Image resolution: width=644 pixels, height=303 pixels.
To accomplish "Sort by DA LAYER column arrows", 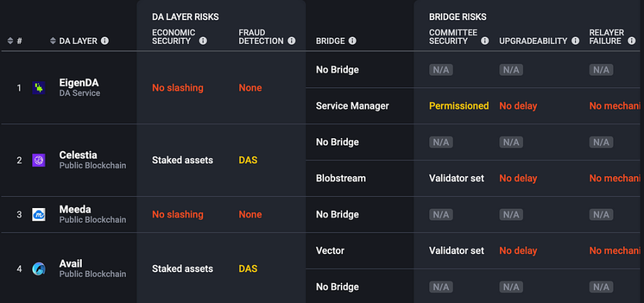I will coord(53,40).
